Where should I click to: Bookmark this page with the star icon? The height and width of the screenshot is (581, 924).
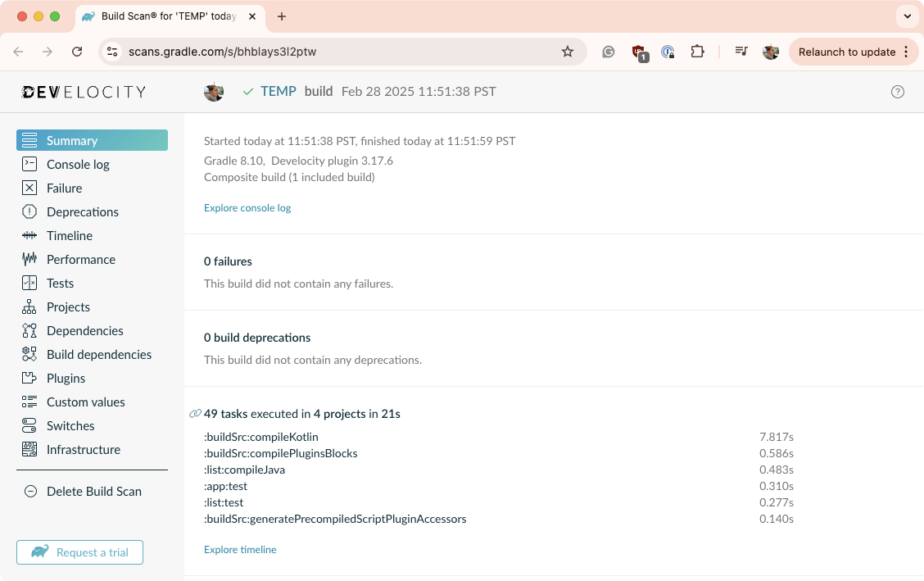coord(568,52)
